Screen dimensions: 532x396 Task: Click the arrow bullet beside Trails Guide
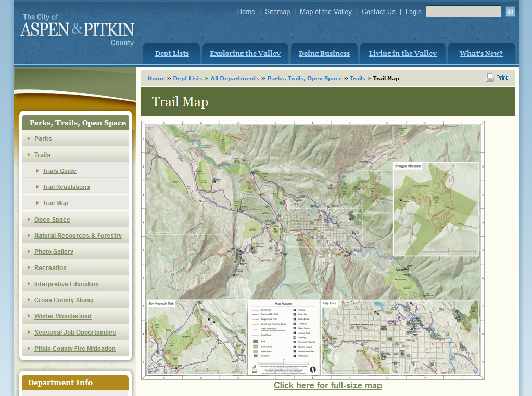(x=37, y=171)
